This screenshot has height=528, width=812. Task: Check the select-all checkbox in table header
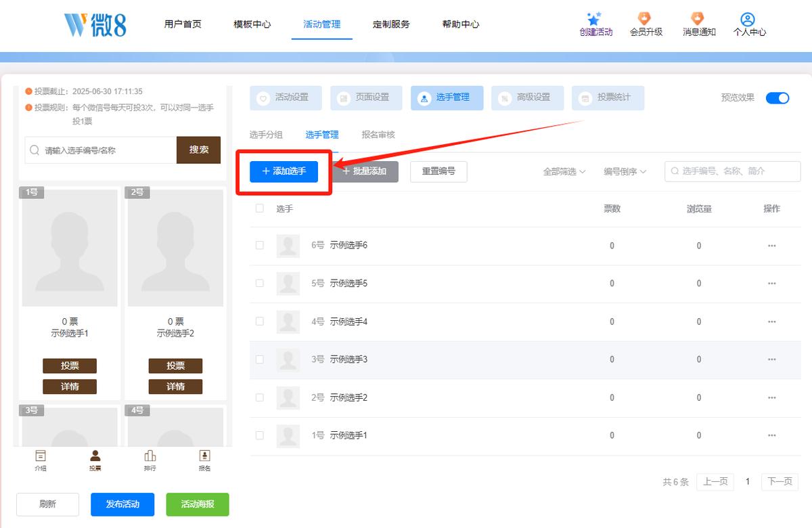click(x=260, y=208)
